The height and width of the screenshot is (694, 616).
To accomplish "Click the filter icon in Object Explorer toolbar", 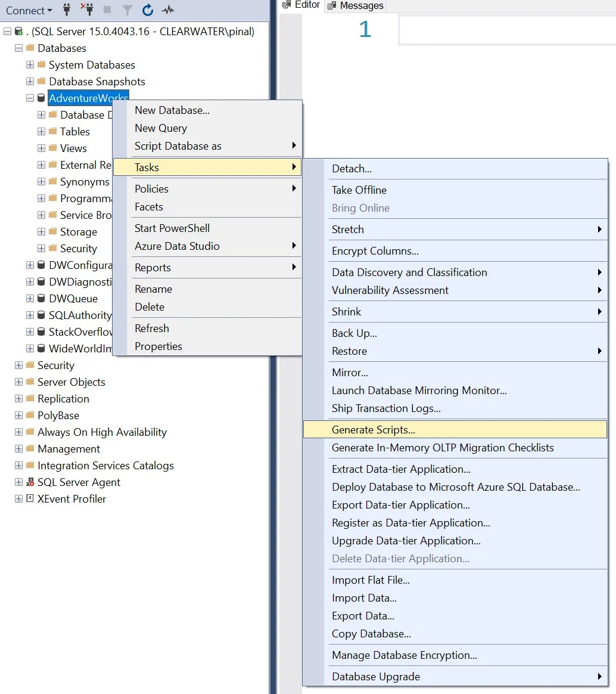I will coord(128,10).
